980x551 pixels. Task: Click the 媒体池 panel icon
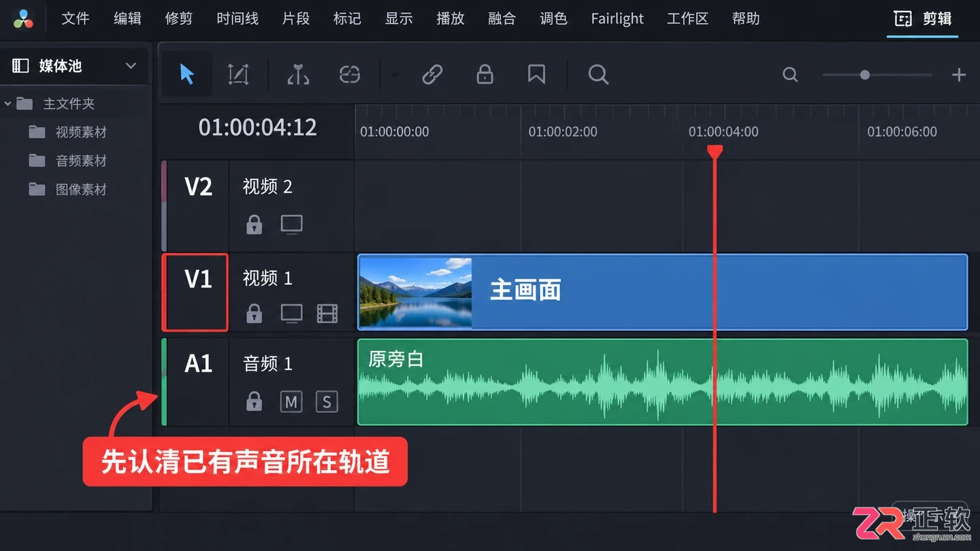[20, 66]
